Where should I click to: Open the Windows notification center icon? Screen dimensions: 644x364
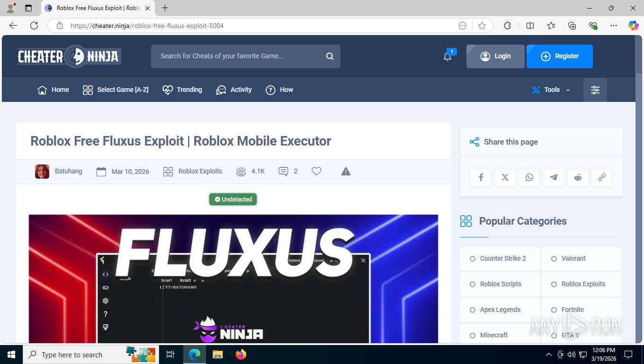click(x=628, y=355)
